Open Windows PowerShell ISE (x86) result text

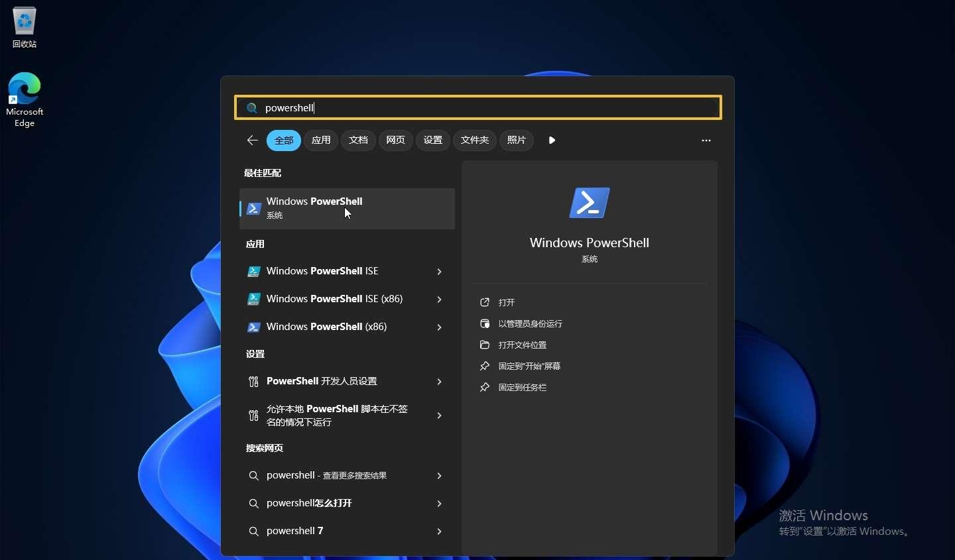334,299
